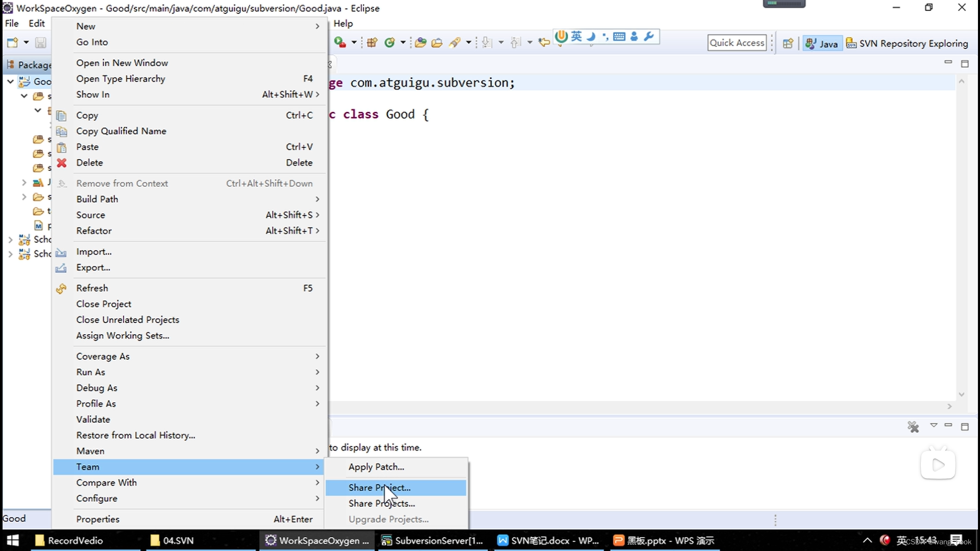The image size is (980, 551).
Task: Click the New wizard toolbar icon
Action: click(x=13, y=43)
